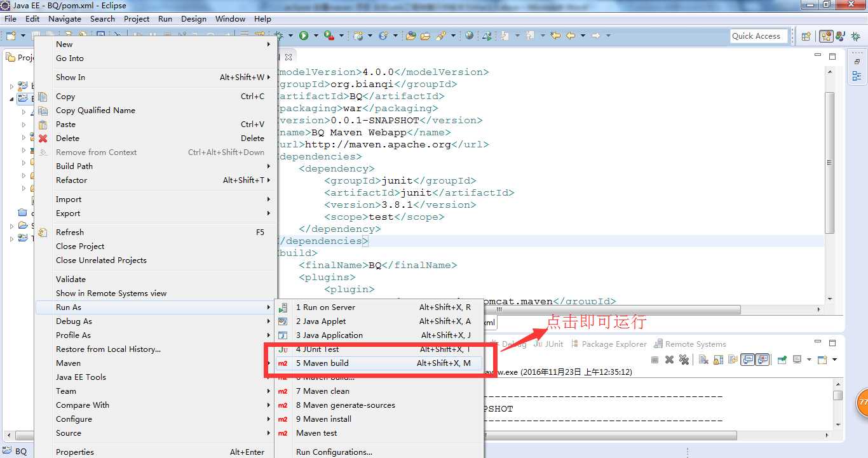Open the File menu
This screenshot has width=868, height=458.
(11, 18)
